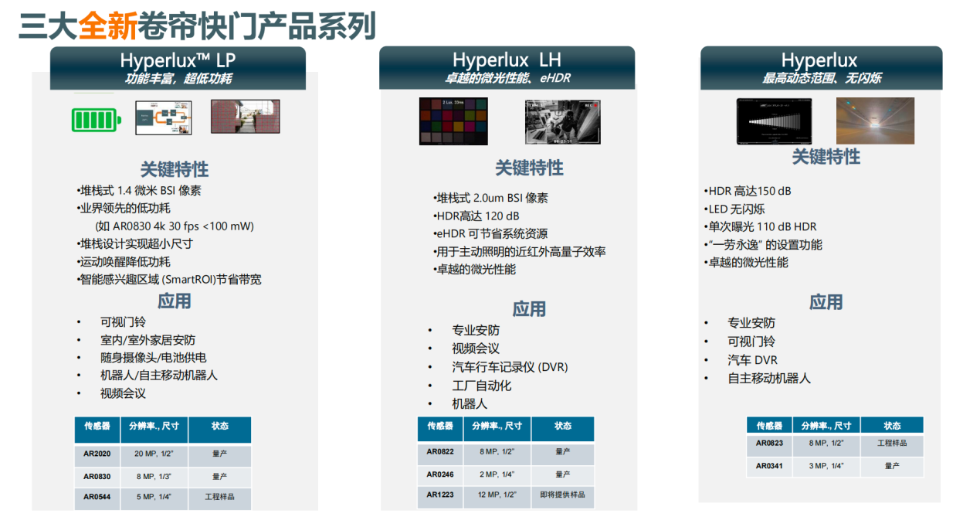Select 工厂自动化 bullet
This screenshot has width=980, height=527.
(481, 385)
